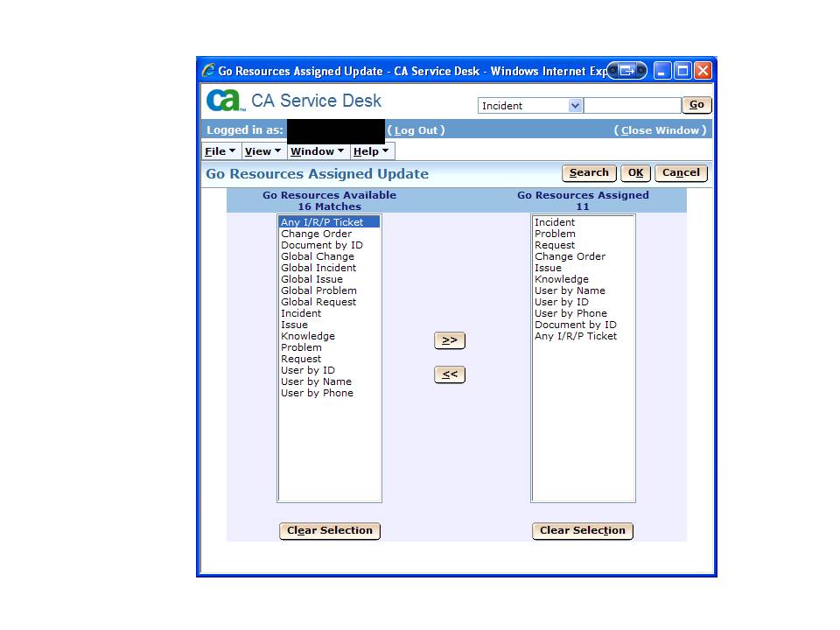
Task: Open the File menu
Action: pyautogui.click(x=220, y=151)
